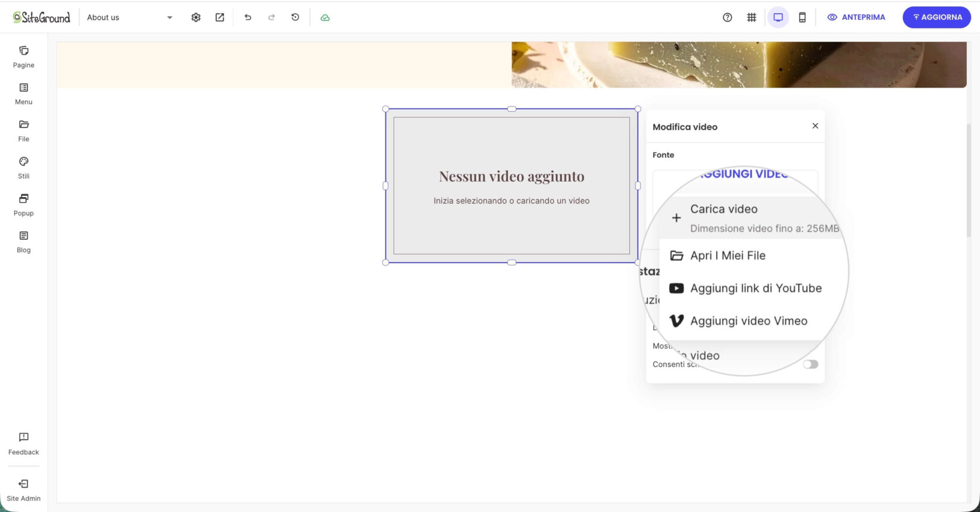This screenshot has width=980, height=512.
Task: Open page in new tab icon
Action: click(220, 17)
